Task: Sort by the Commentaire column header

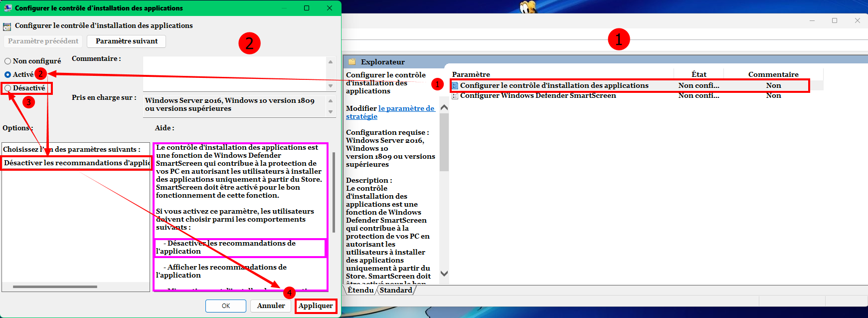Action: (773, 74)
